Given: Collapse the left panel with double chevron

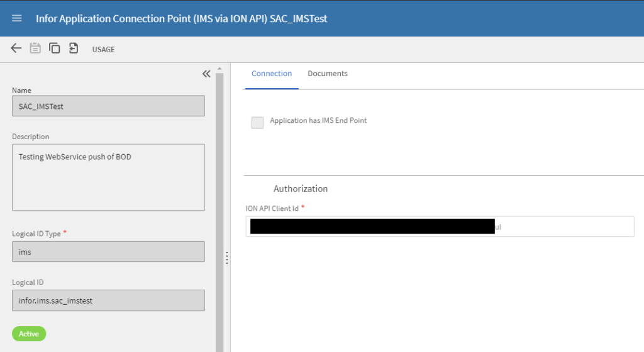Looking at the screenshot, I should [206, 74].
